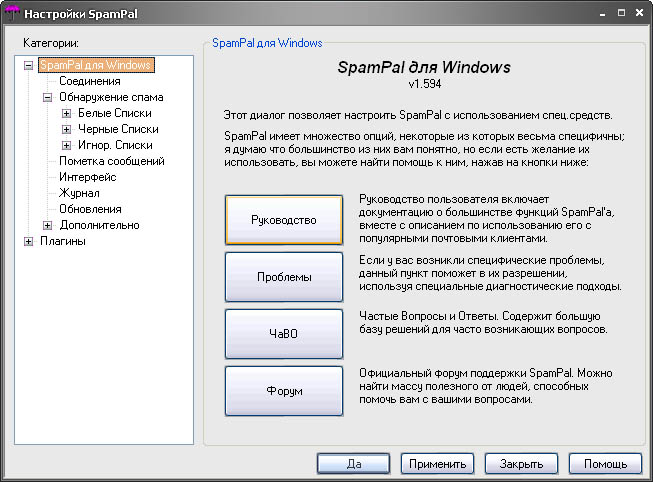The image size is (653, 482).
Task: Click the SpamPal для Windows heading
Action: 424,67
